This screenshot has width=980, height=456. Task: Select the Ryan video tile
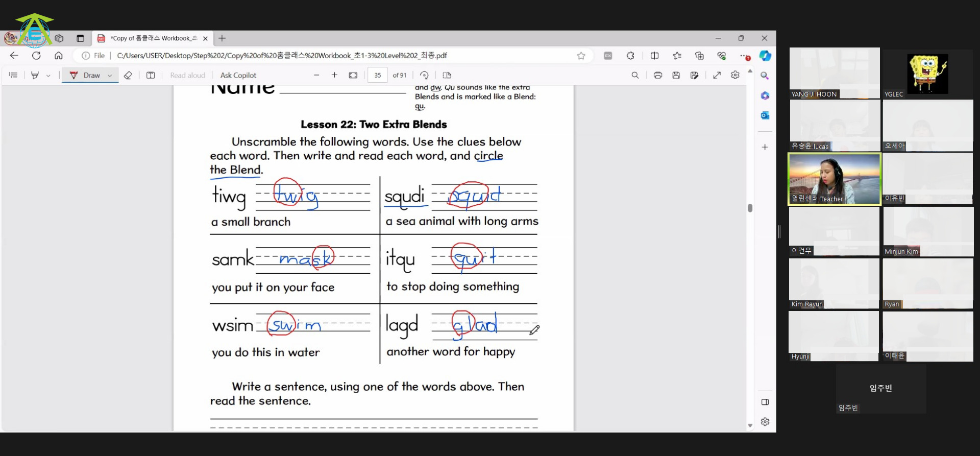point(928,283)
